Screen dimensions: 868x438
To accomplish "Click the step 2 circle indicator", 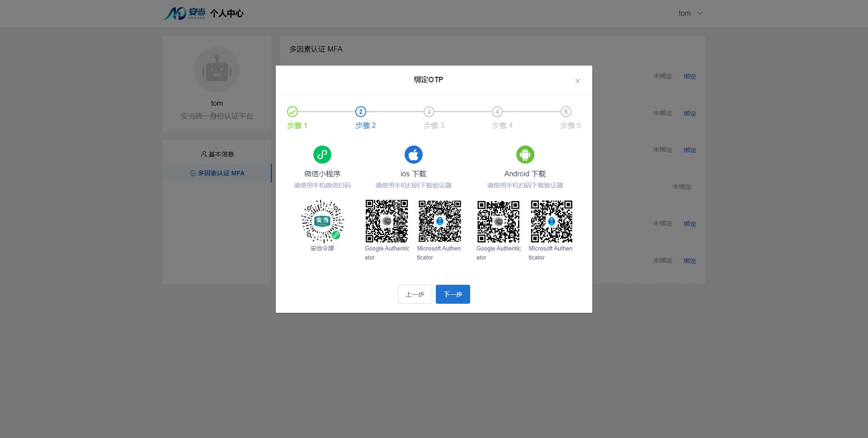I will click(361, 112).
